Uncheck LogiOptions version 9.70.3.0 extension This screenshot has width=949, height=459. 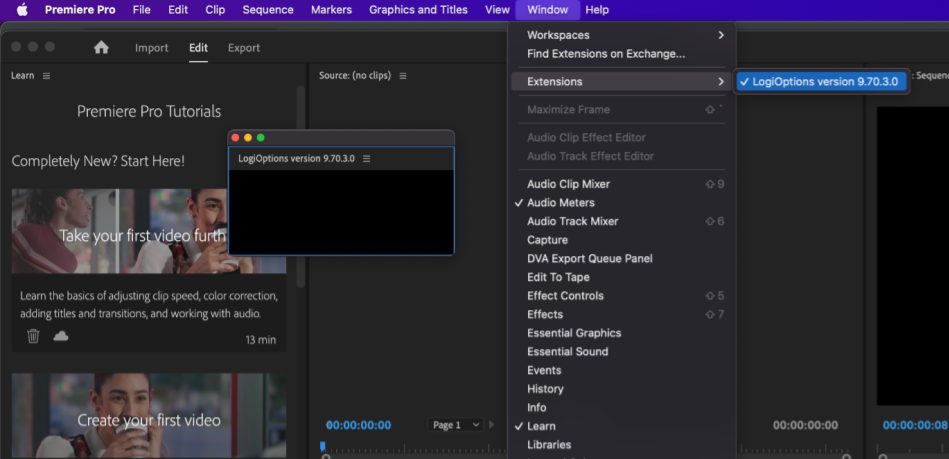click(822, 82)
